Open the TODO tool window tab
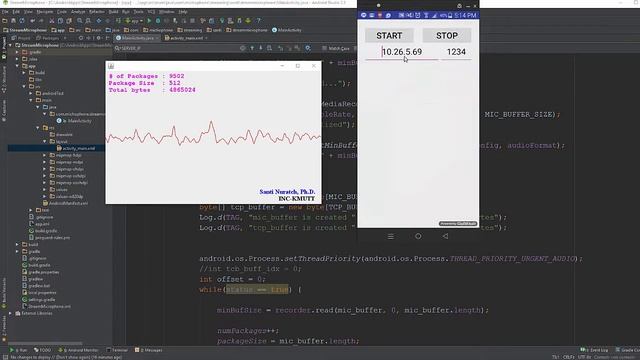640x360 pixels. (42, 350)
